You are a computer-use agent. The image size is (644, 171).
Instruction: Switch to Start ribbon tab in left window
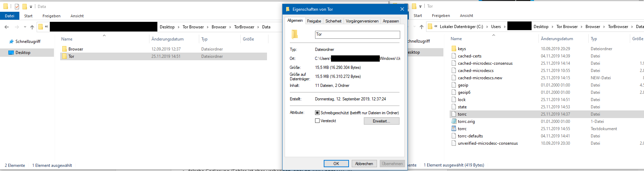pos(28,16)
